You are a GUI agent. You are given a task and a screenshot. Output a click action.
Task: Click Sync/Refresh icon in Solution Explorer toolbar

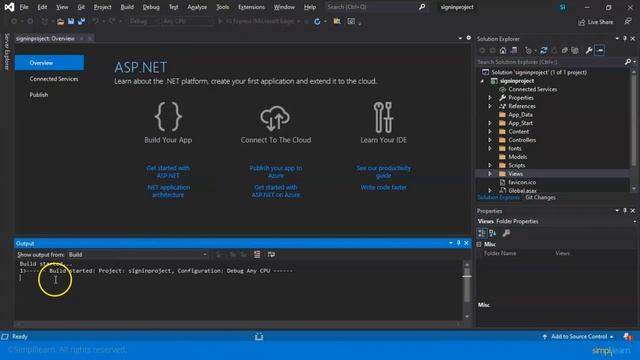point(544,50)
